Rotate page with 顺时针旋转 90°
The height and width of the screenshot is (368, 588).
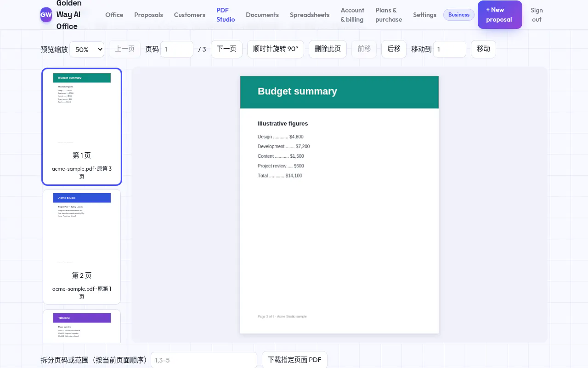tap(276, 49)
